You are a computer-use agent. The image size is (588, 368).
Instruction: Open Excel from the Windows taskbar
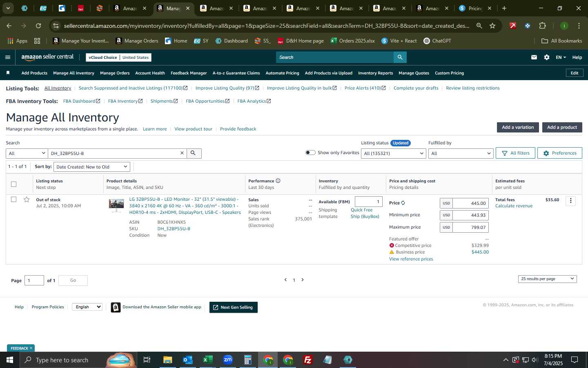(x=208, y=360)
